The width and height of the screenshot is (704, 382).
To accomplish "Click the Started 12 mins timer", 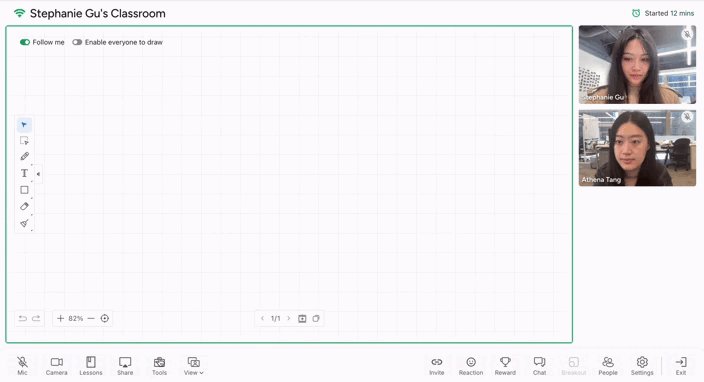I will click(x=663, y=13).
